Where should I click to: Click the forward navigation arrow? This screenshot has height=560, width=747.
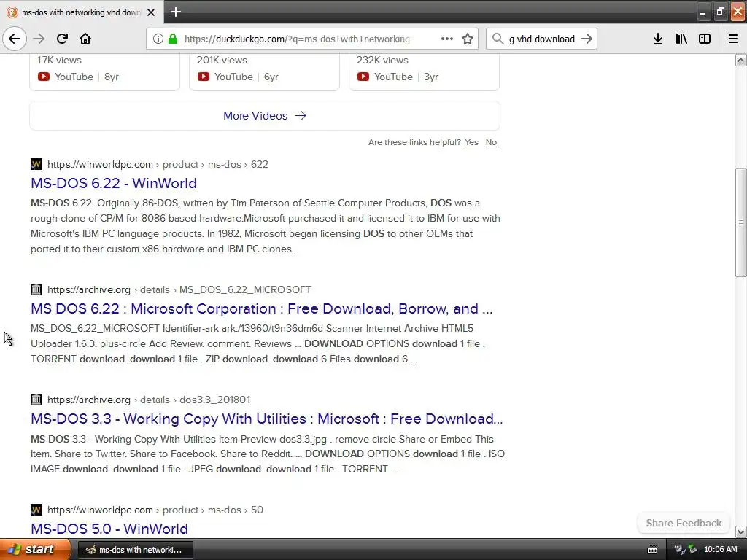(x=39, y=39)
